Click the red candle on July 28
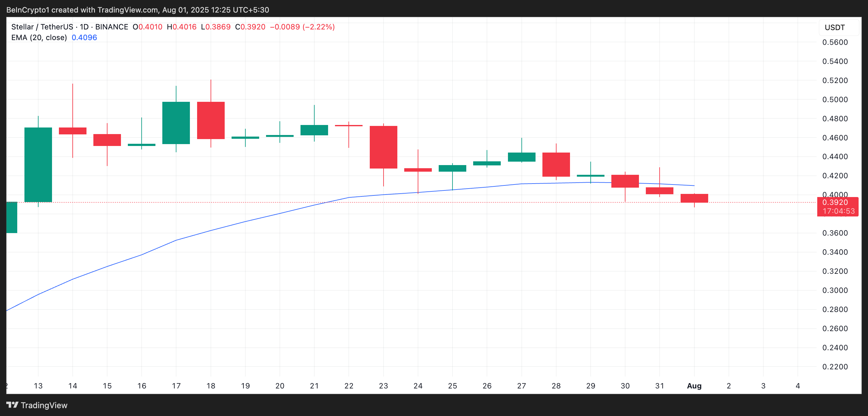This screenshot has width=868, height=416. pos(556,164)
